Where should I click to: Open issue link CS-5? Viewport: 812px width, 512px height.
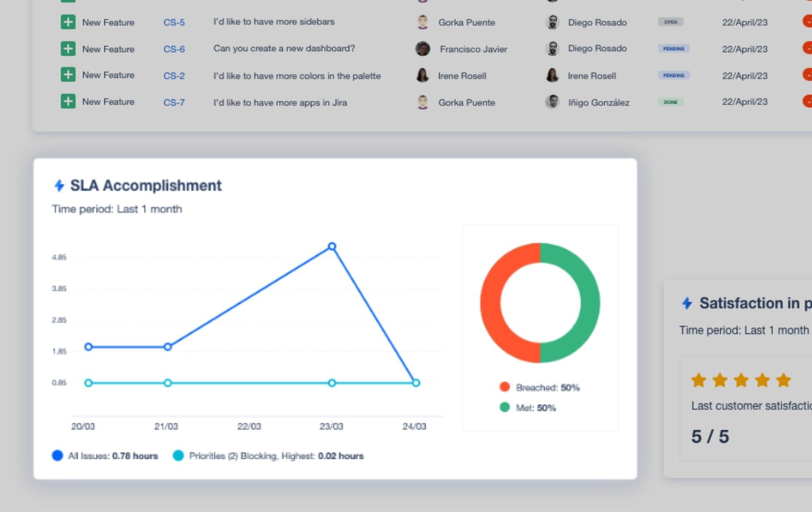174,22
